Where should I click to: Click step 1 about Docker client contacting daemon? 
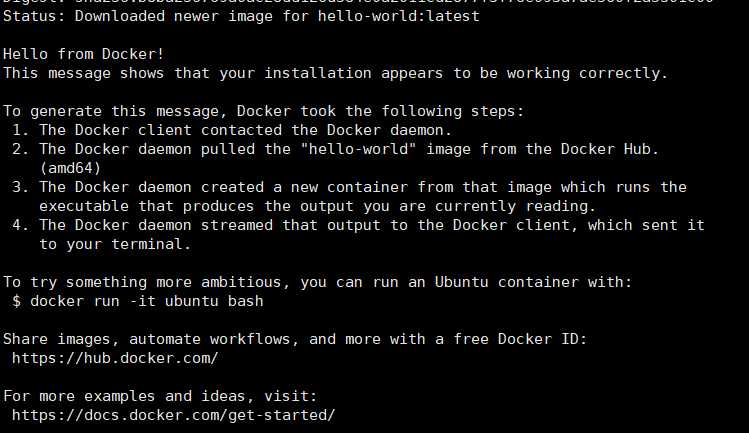pos(232,130)
